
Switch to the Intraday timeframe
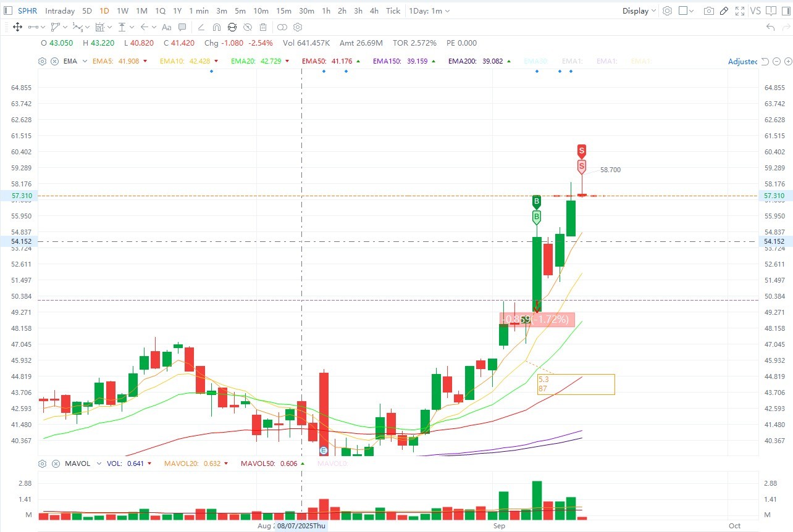coord(60,11)
